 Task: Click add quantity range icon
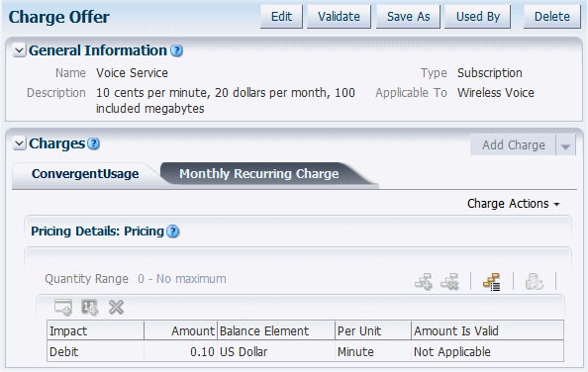click(424, 282)
